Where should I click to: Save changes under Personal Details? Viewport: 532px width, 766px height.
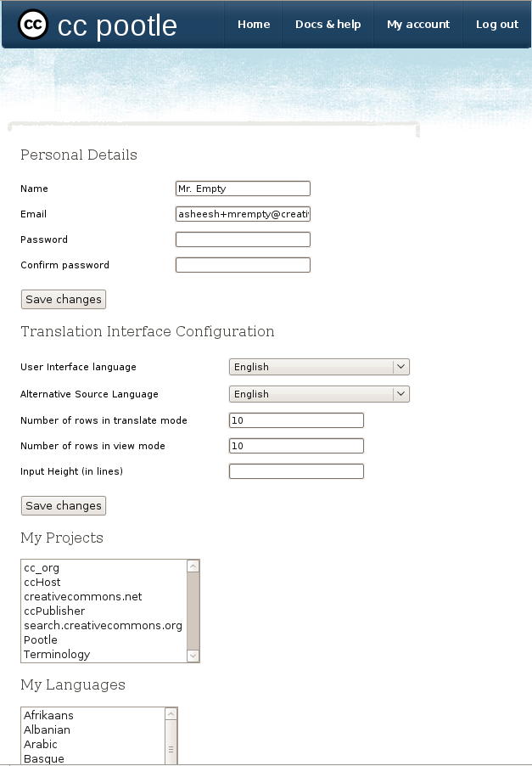coord(64,300)
